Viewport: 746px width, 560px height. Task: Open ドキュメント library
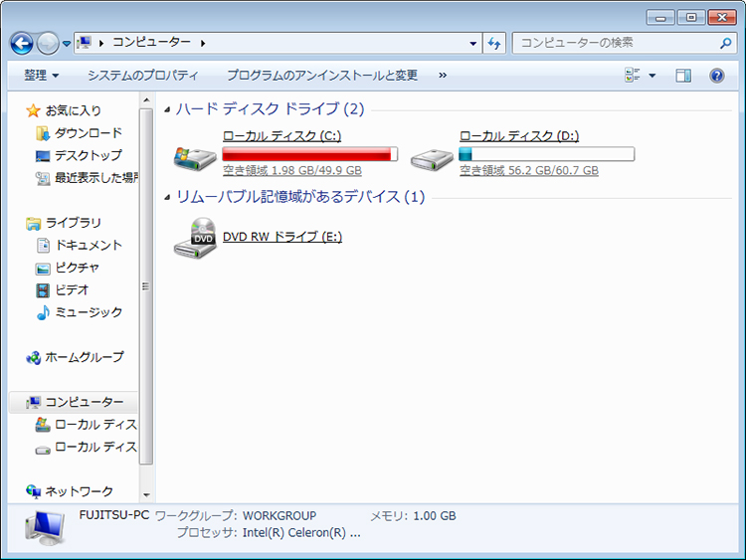point(89,245)
